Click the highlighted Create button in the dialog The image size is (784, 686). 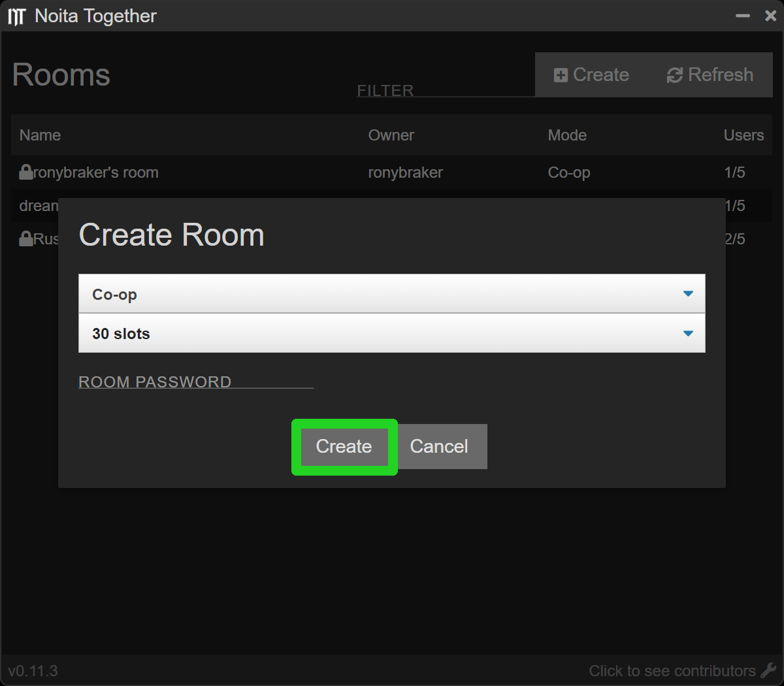[x=344, y=447]
